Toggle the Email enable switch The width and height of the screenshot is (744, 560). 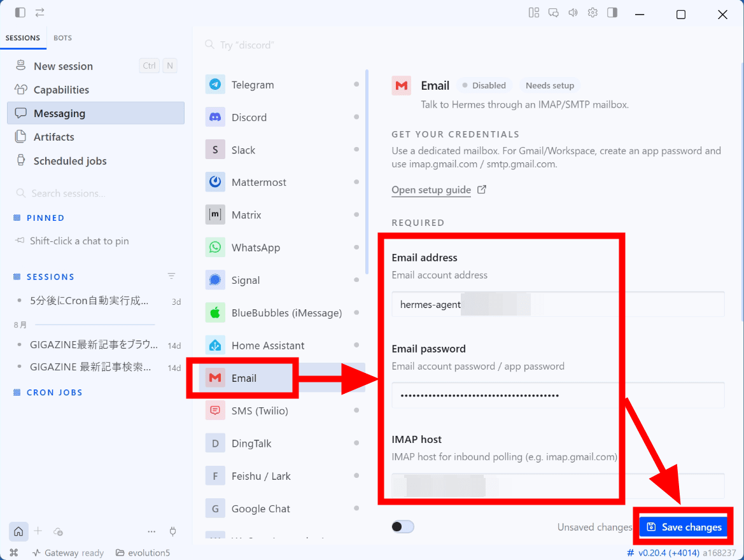[403, 527]
